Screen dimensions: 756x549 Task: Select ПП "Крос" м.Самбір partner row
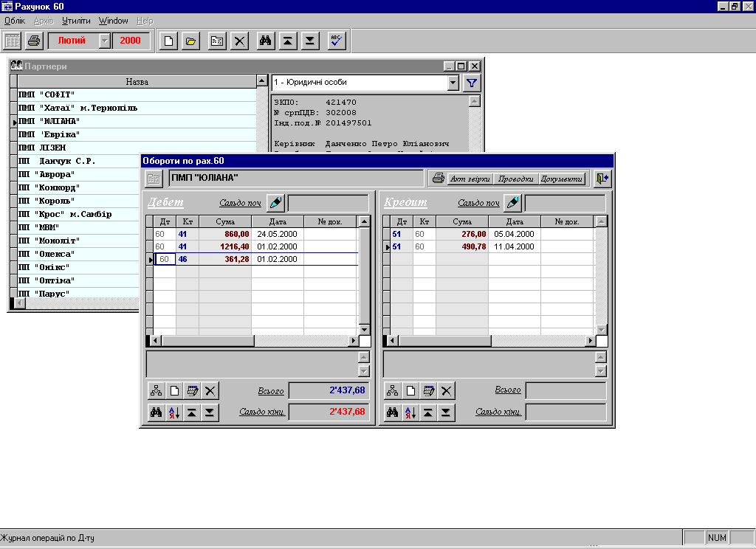(x=78, y=214)
